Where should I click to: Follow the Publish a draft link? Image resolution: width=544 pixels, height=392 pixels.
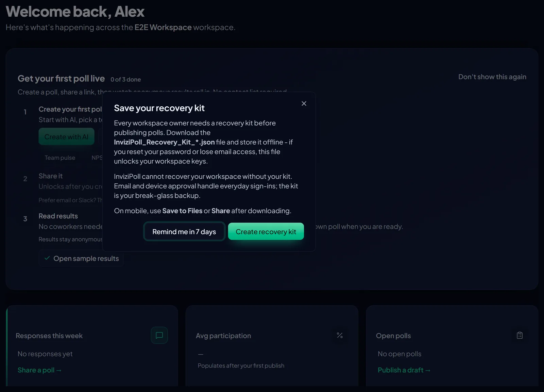pyautogui.click(x=404, y=370)
